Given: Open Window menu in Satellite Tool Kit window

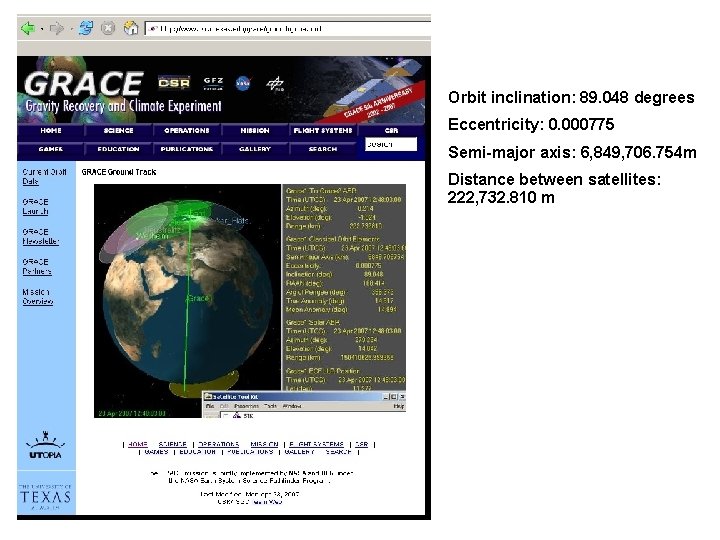Looking at the screenshot, I should pyautogui.click(x=292, y=406).
